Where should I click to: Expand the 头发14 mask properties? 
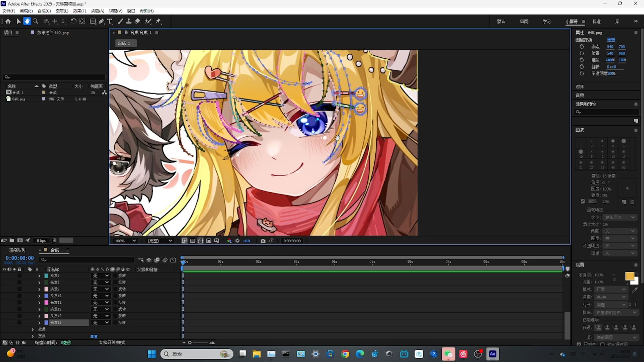point(39,323)
